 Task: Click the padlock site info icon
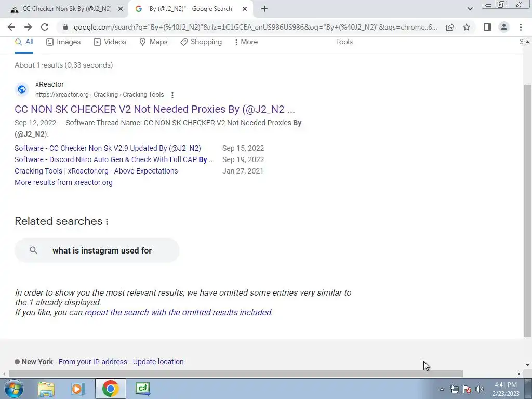[65, 27]
